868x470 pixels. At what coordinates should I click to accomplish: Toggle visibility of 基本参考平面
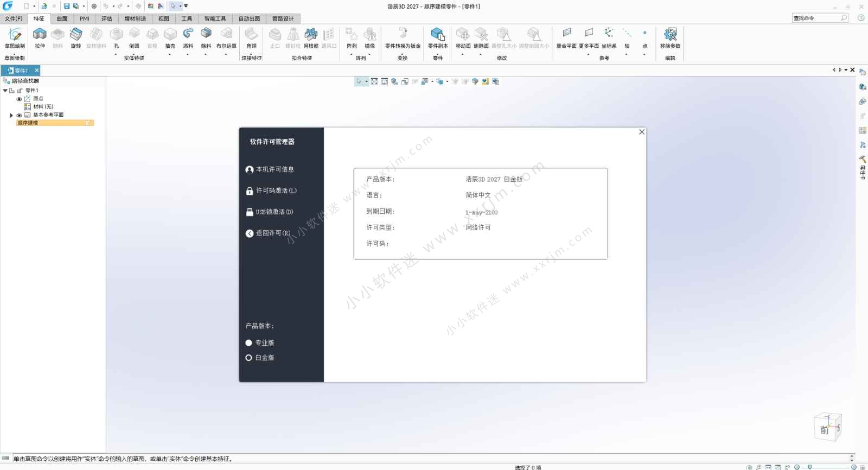point(19,115)
